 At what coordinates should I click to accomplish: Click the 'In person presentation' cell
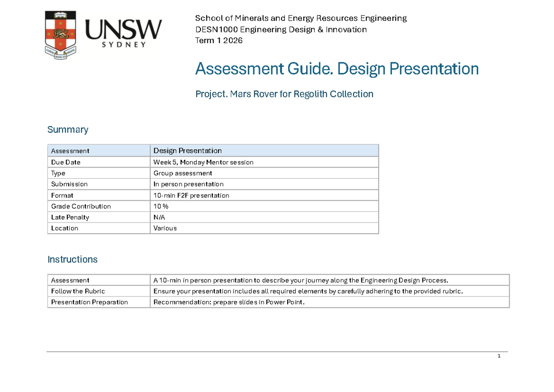tap(265, 184)
